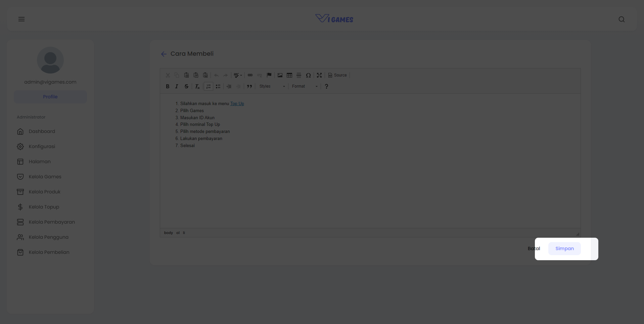Click the Anchor flag icon
This screenshot has height=324, width=644.
click(269, 75)
